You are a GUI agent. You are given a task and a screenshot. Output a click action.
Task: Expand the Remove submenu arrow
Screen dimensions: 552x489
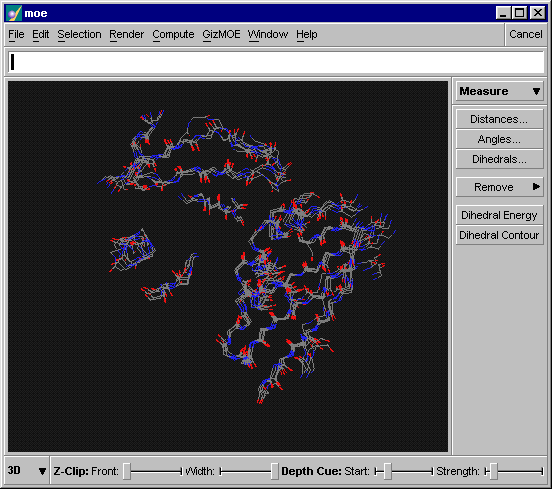pyautogui.click(x=536, y=187)
